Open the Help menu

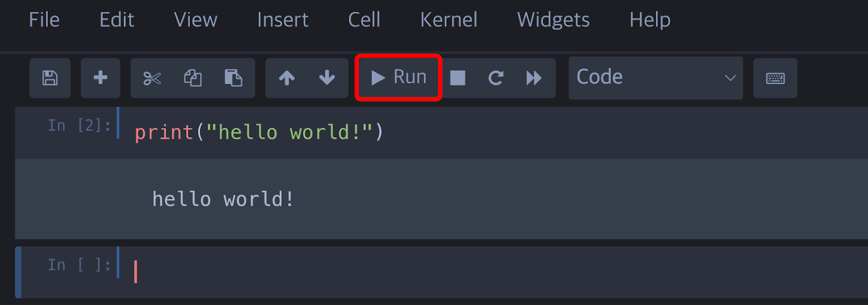coord(650,20)
